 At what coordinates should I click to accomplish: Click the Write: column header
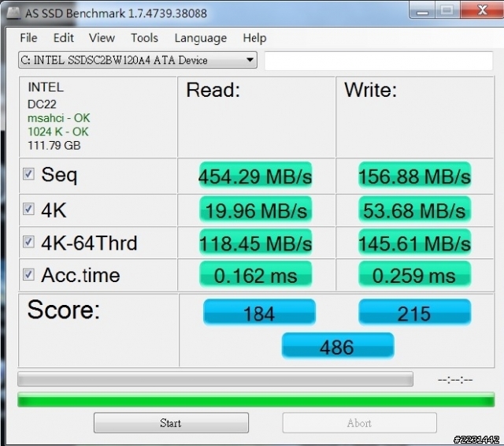click(x=371, y=90)
